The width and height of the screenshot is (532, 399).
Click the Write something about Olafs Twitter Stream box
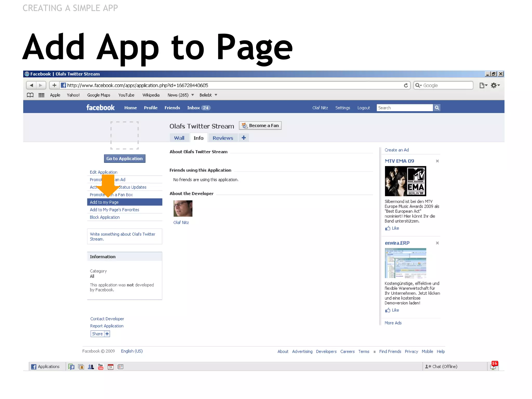click(125, 236)
